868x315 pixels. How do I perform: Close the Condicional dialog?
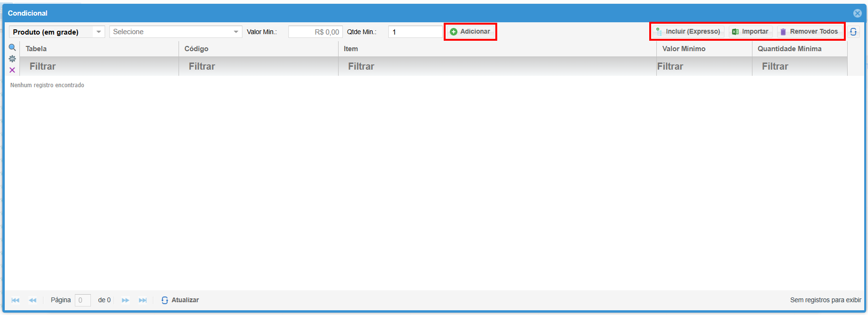pos(857,13)
